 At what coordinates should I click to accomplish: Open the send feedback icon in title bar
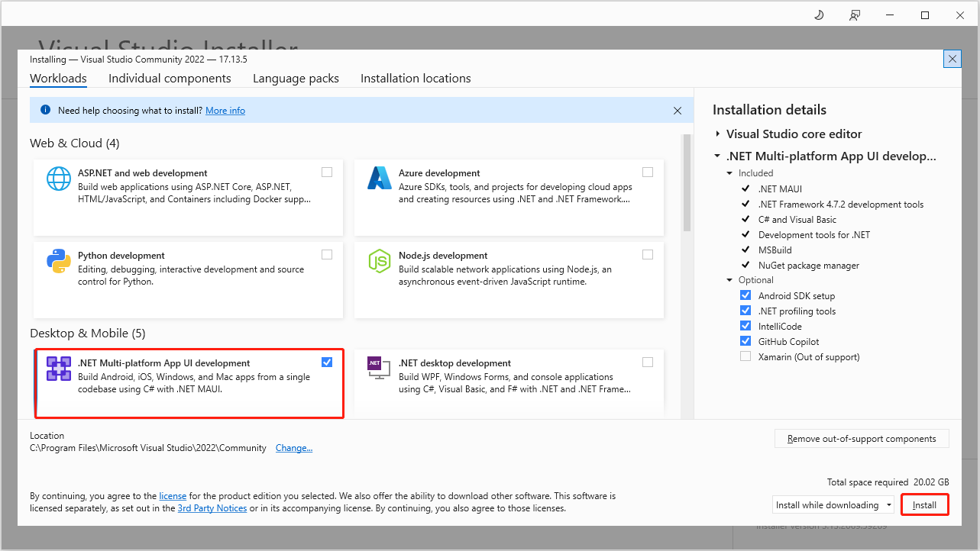click(x=854, y=14)
